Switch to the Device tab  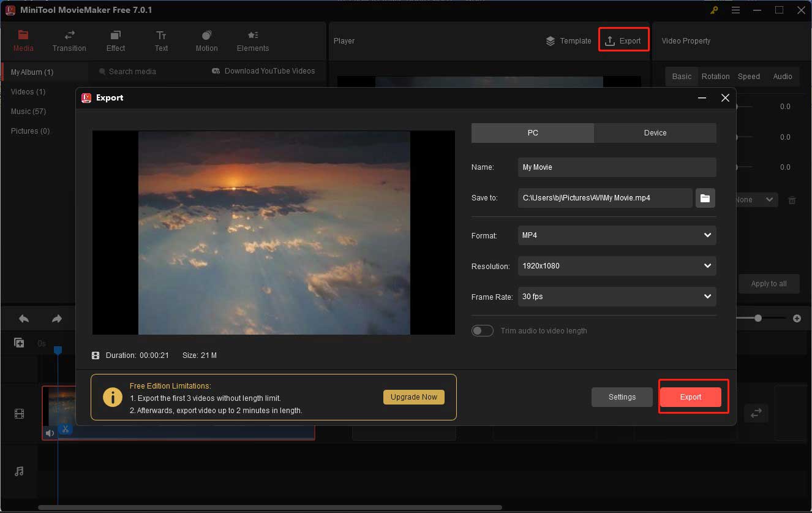click(x=655, y=132)
